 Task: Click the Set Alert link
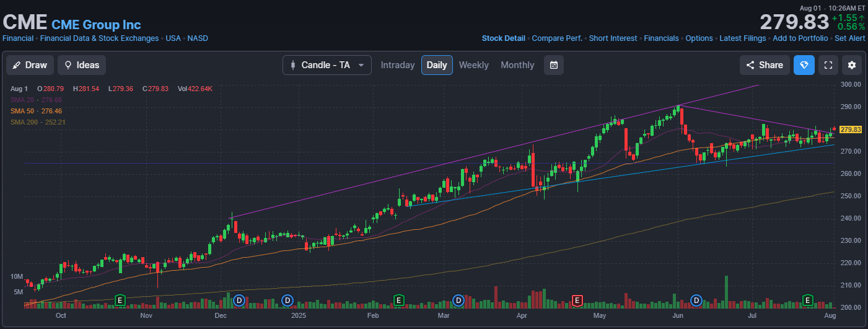tap(849, 38)
